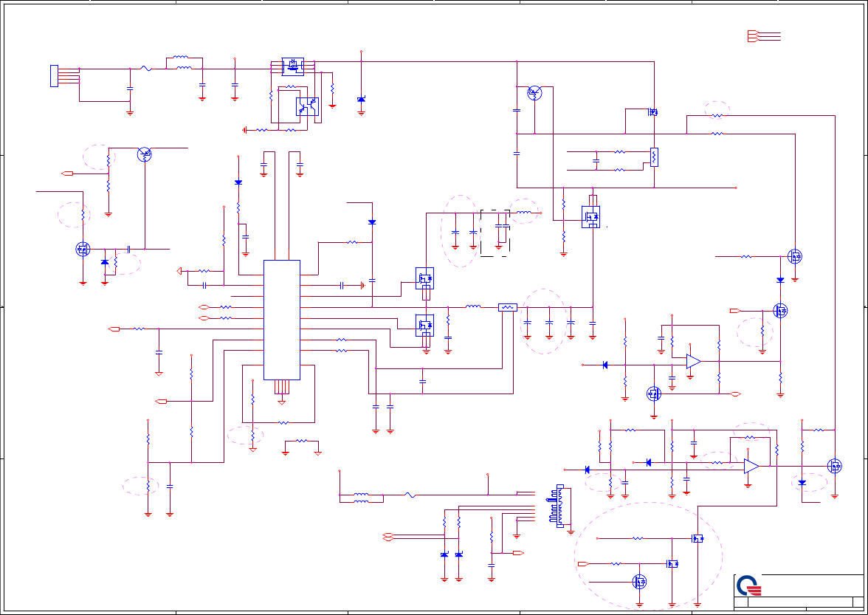
Task: Click the double off-page port at bottom center
Action: 388,537
